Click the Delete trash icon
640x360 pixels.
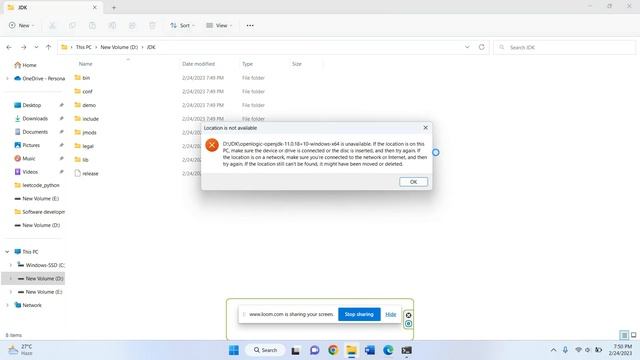pyautogui.click(x=152, y=26)
